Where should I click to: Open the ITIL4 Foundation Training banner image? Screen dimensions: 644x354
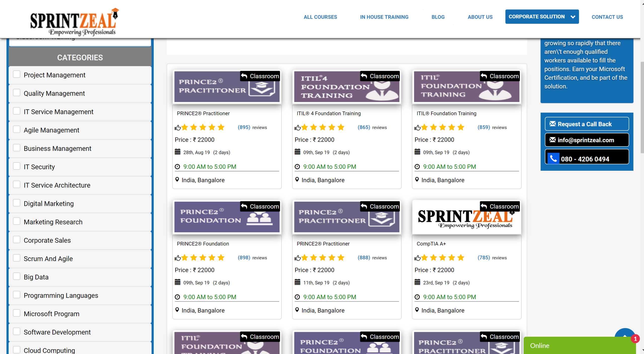coord(347,87)
